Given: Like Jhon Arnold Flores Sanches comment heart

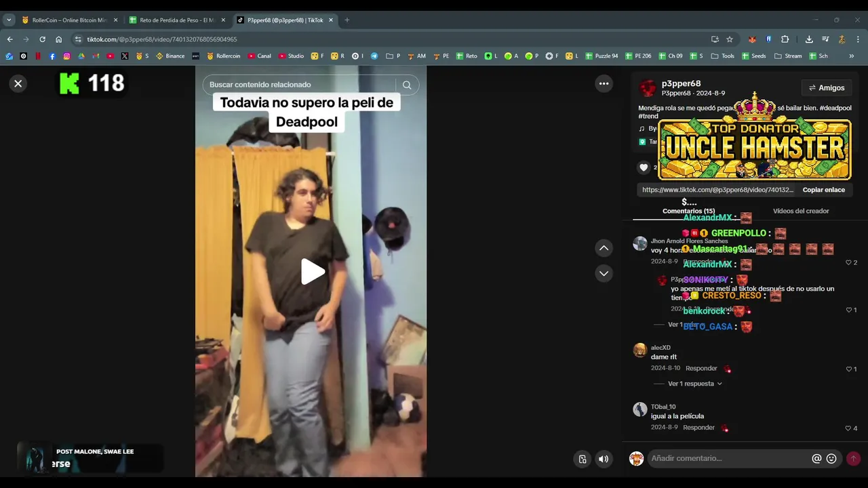Looking at the screenshot, I should point(848,262).
